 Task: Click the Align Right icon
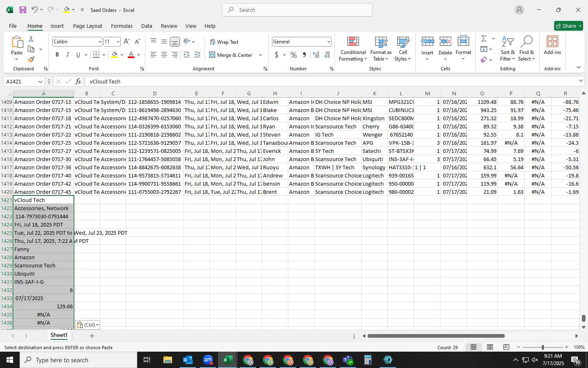click(x=175, y=55)
